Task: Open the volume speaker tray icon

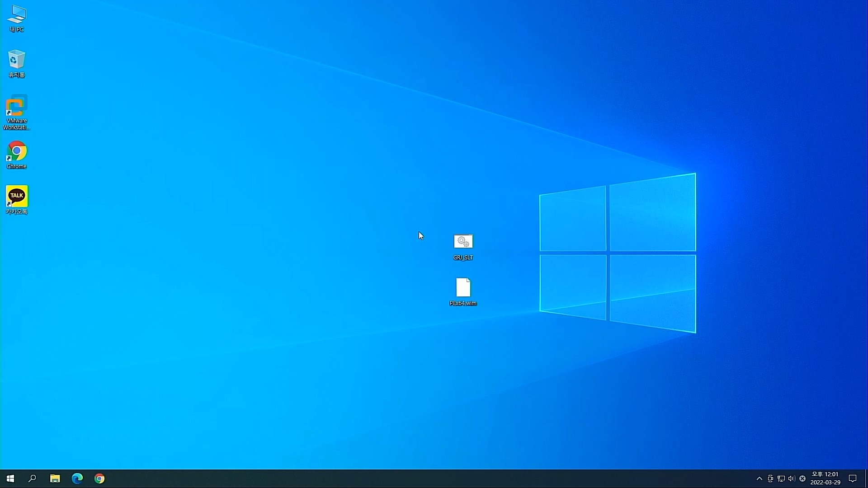Action: coord(792,479)
